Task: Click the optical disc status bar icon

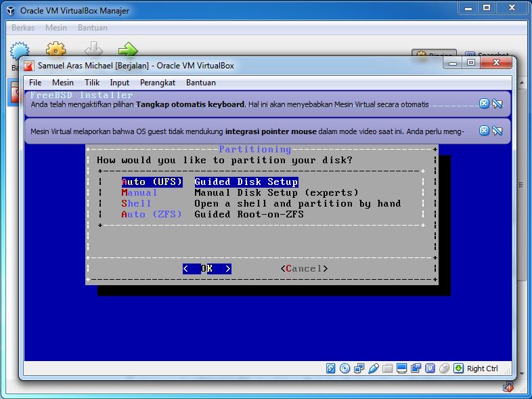Action: (345, 368)
